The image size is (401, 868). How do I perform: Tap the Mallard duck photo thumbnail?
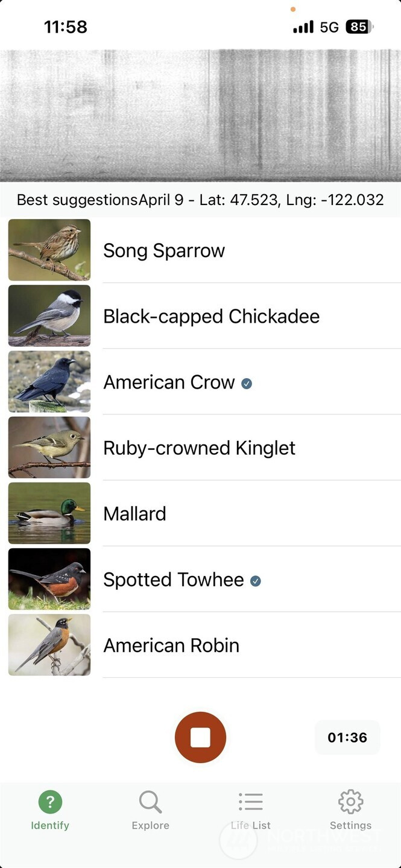click(49, 513)
